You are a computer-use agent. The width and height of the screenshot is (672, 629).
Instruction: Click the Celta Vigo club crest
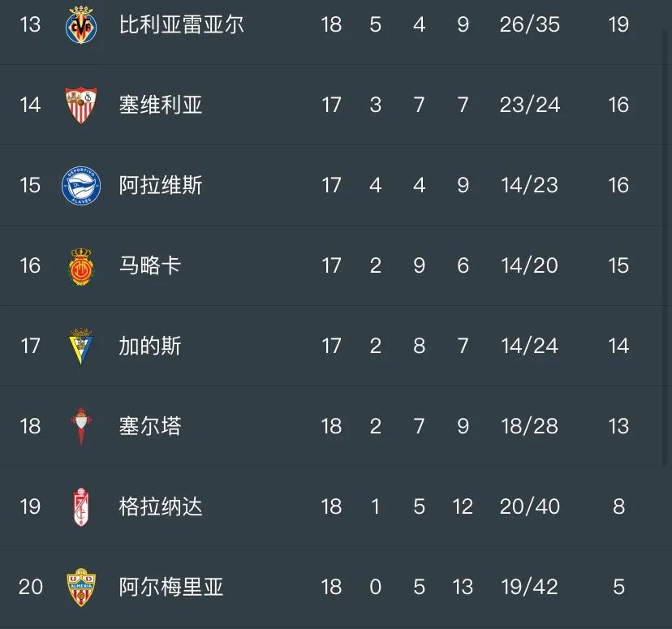click(81, 426)
